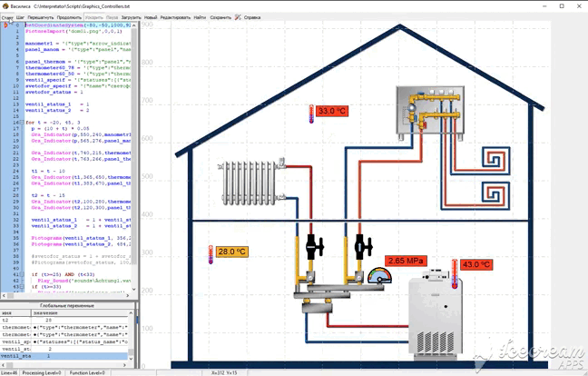Click variables table horizontal scroll right arrow
Image resolution: width=588 pixels, height=376 pixels.
coord(124,364)
